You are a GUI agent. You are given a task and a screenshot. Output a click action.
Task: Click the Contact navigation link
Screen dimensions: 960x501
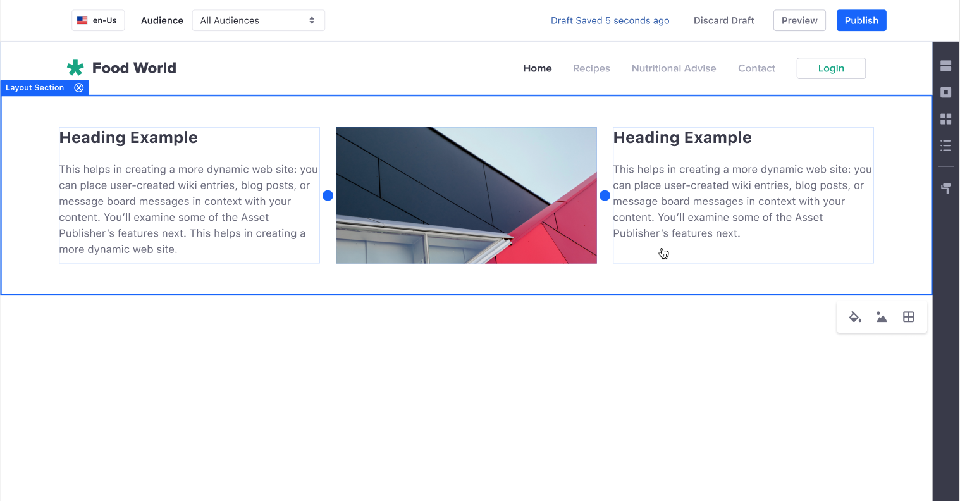click(x=756, y=68)
